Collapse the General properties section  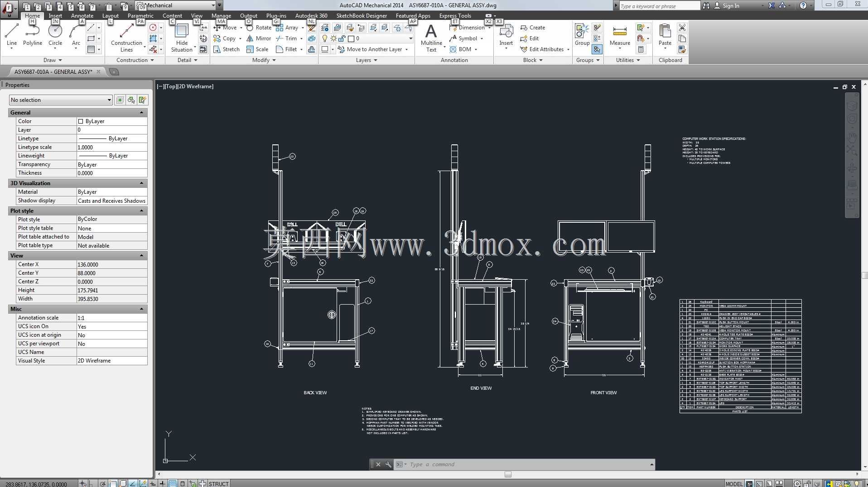pos(141,112)
